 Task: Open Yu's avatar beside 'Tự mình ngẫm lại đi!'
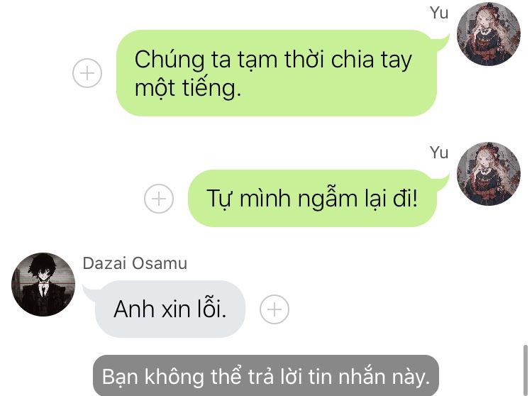(x=489, y=173)
